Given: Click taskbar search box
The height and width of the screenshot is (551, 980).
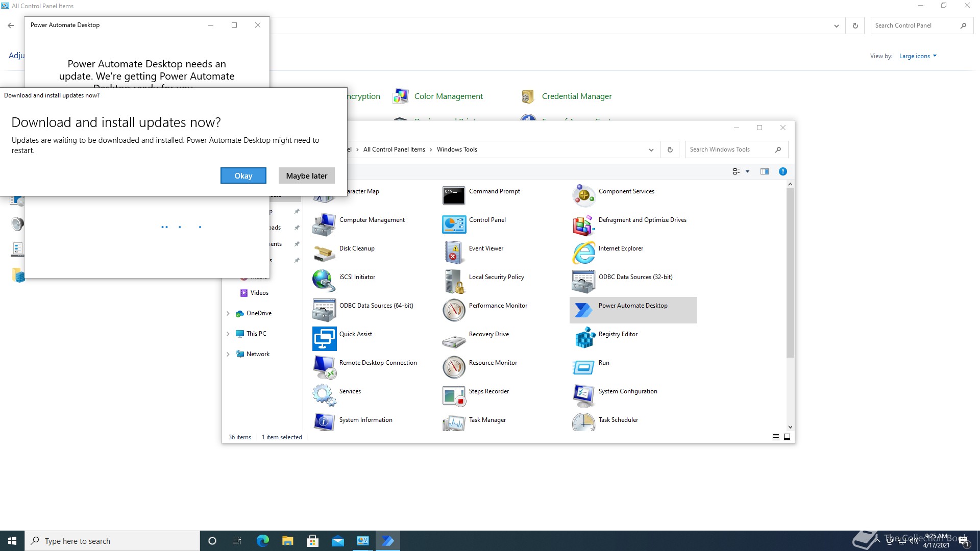Looking at the screenshot, I should point(112,541).
